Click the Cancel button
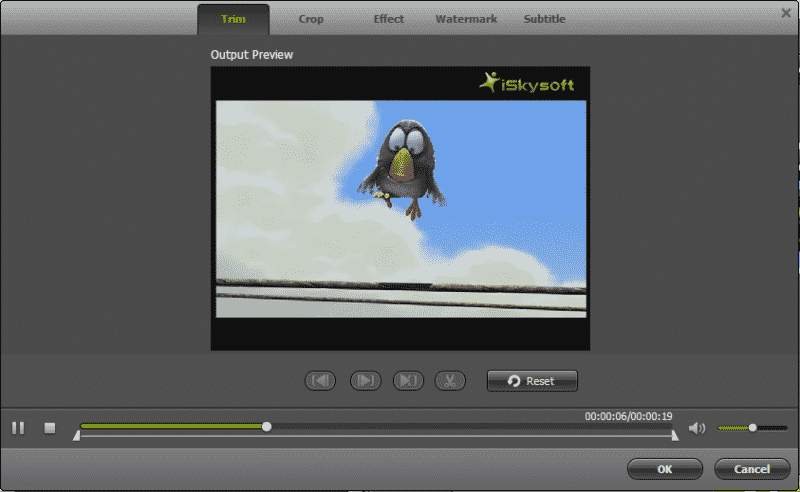This screenshot has height=492, width=800. click(752, 469)
